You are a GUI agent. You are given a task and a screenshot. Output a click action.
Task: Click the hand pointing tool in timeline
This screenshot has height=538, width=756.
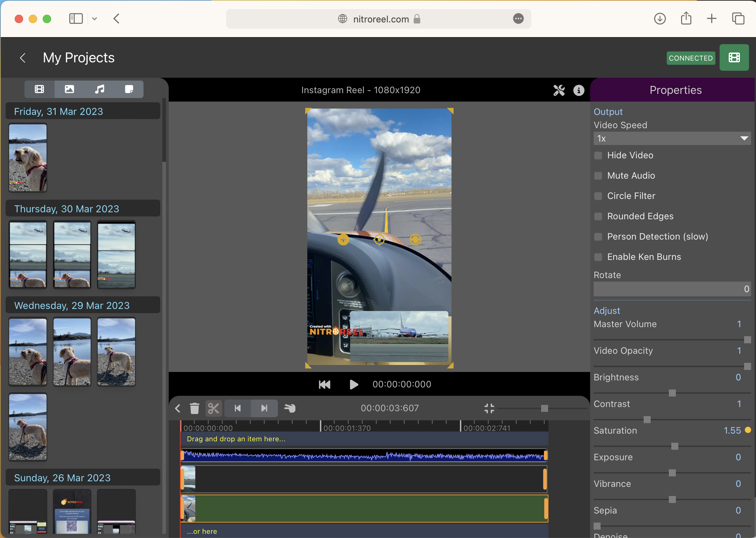pos(290,408)
